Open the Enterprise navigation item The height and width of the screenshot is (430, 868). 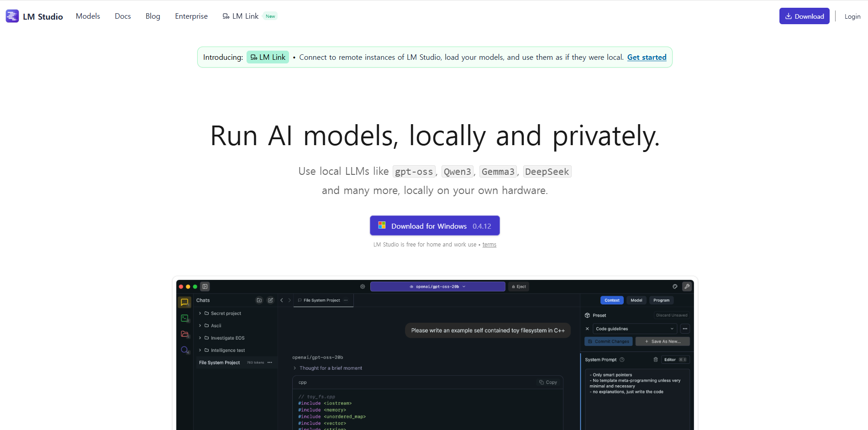[191, 16]
